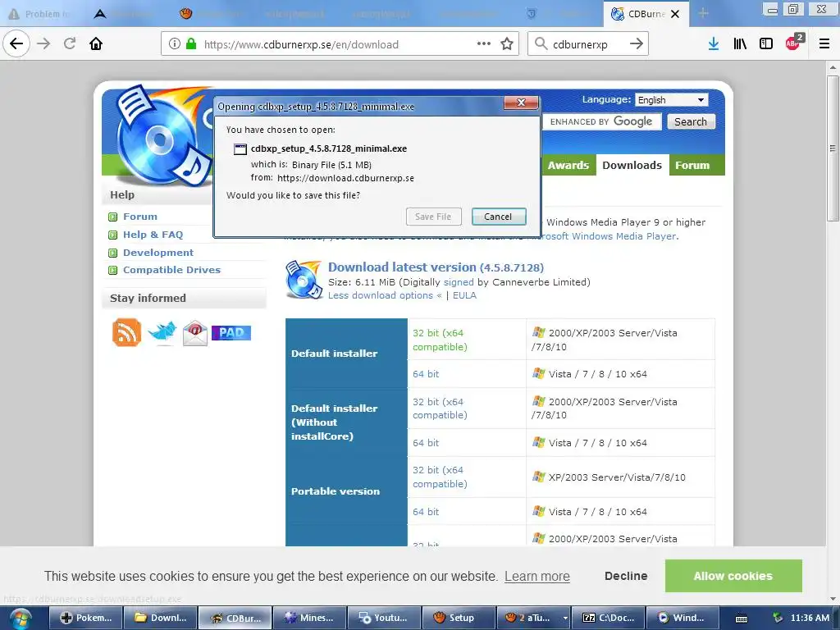Open the aTu... taskbar group dropdown arrow
Viewport: 840px width, 630px height.
[565, 619]
